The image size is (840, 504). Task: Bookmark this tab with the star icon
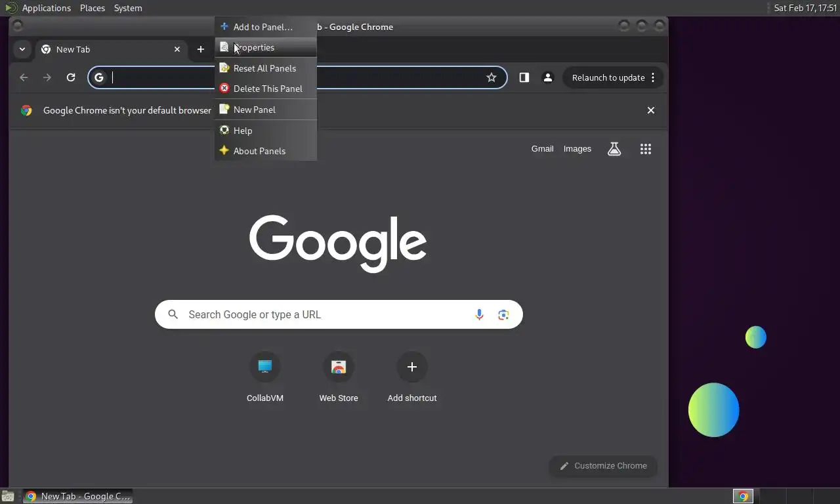pyautogui.click(x=492, y=77)
